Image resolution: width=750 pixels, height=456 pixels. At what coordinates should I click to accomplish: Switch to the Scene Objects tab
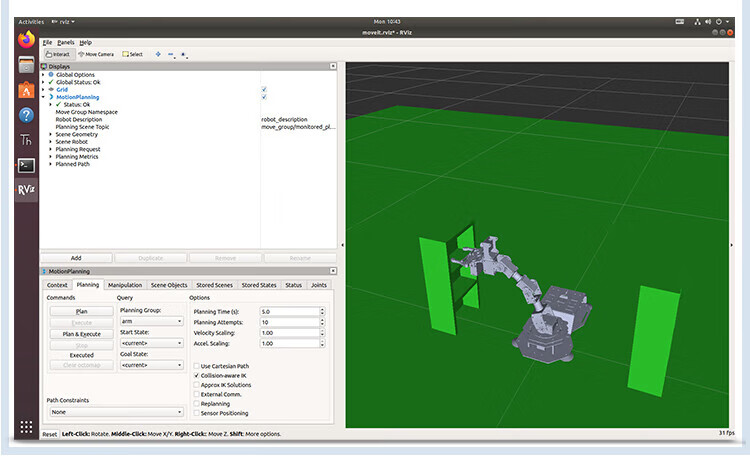(168, 285)
